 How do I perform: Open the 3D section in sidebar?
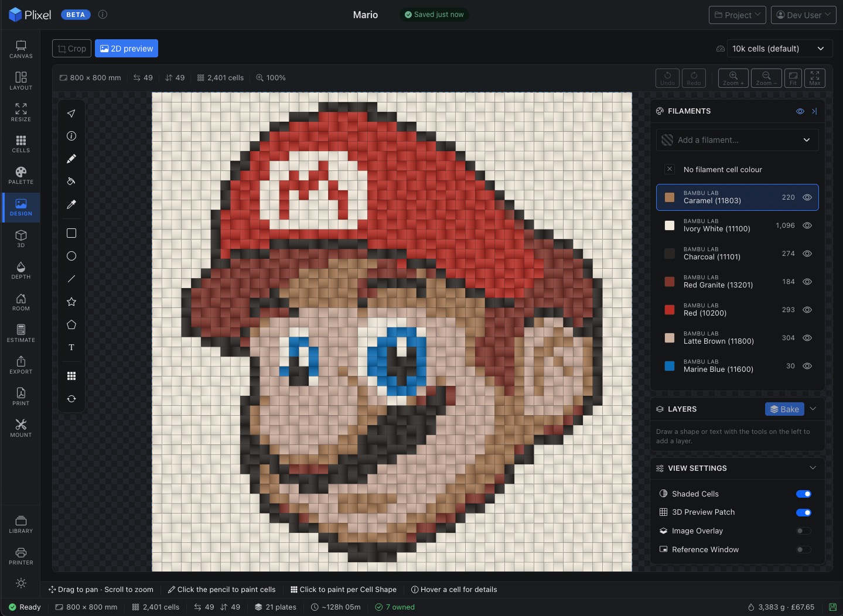(x=21, y=239)
